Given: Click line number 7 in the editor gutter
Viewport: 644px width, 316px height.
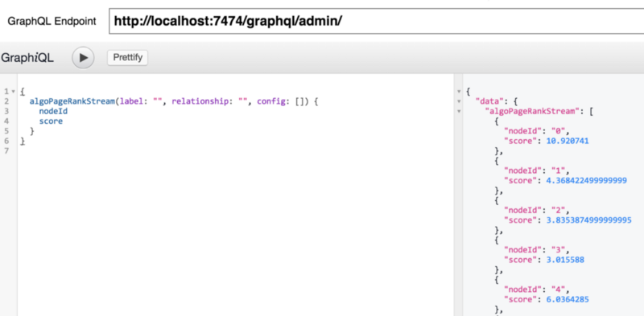Looking at the screenshot, I should (6, 150).
